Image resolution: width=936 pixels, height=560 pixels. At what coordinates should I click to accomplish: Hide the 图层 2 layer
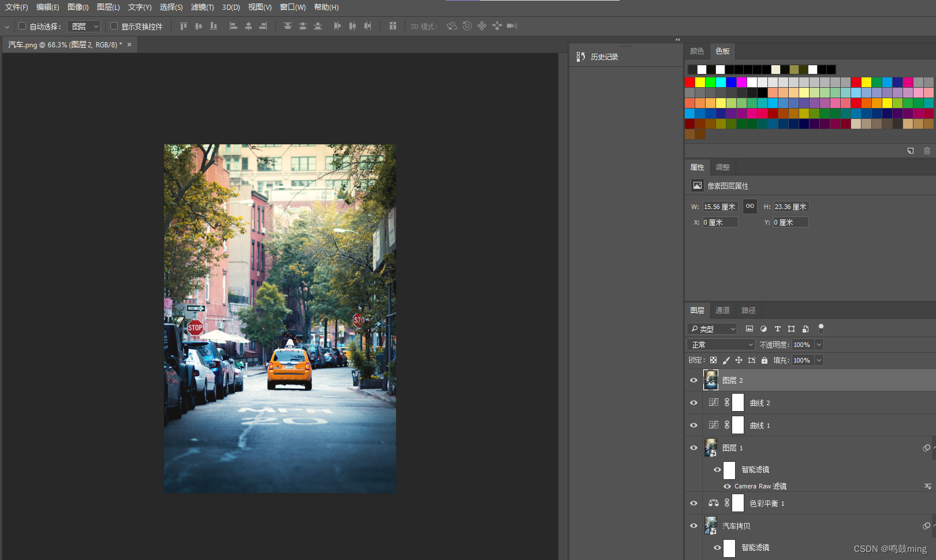(693, 380)
